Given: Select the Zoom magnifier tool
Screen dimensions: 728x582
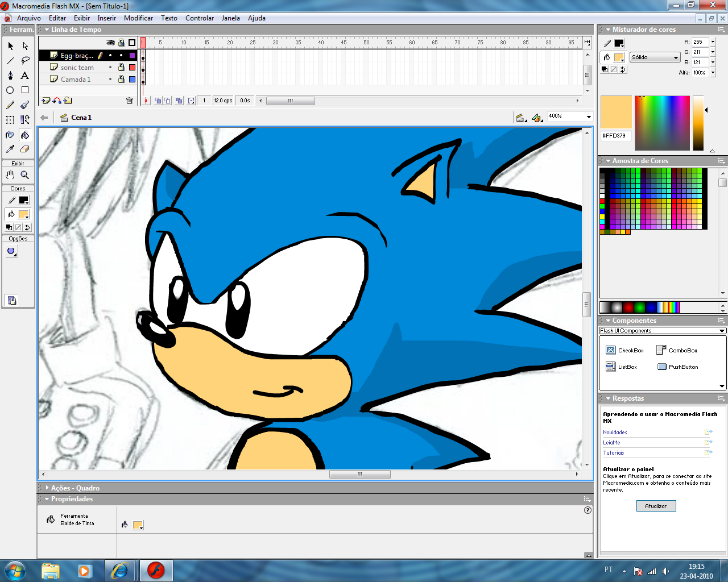Looking at the screenshot, I should [x=25, y=175].
